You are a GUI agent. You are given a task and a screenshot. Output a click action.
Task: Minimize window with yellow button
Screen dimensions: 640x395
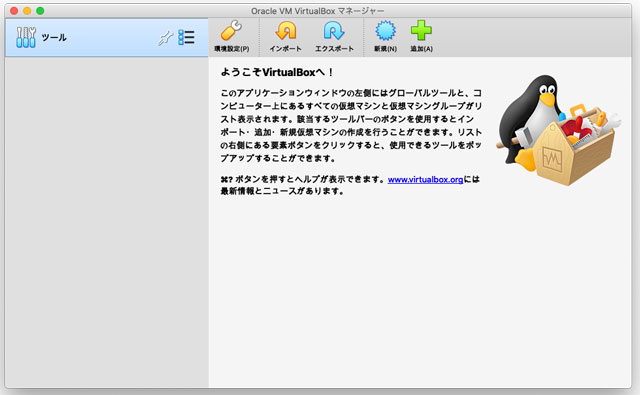[x=27, y=11]
